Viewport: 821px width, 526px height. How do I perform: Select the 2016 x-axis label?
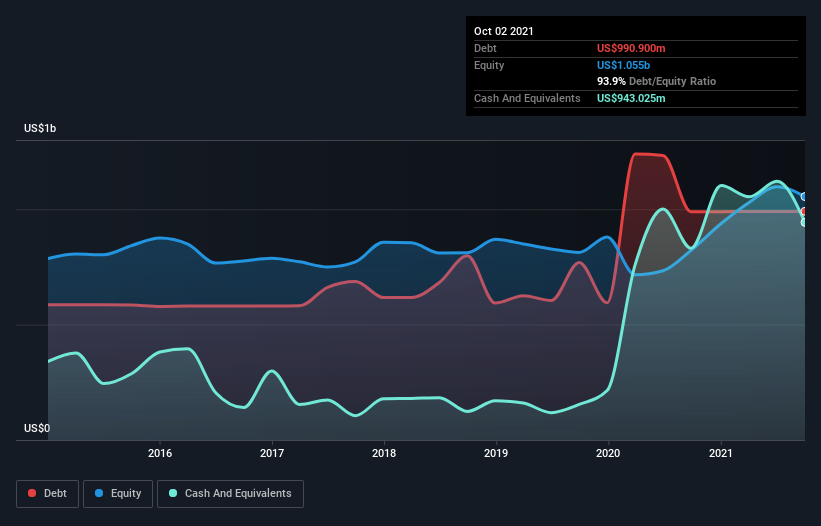160,453
